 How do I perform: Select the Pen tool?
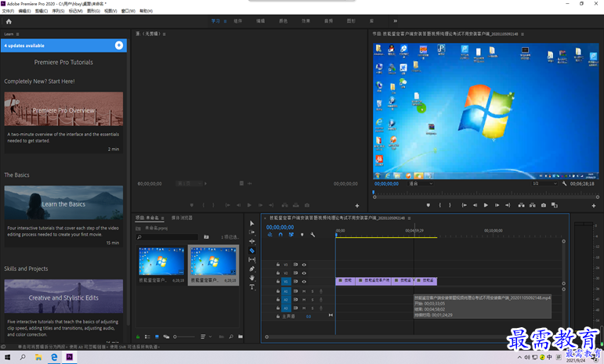point(252,268)
